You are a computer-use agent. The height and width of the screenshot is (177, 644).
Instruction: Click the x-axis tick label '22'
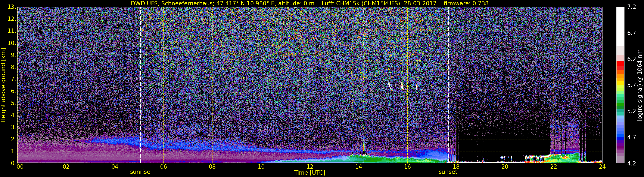[x=554, y=167]
